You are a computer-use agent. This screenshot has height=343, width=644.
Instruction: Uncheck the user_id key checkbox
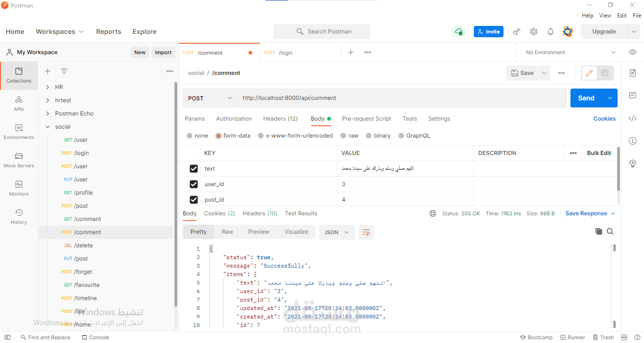(194, 184)
